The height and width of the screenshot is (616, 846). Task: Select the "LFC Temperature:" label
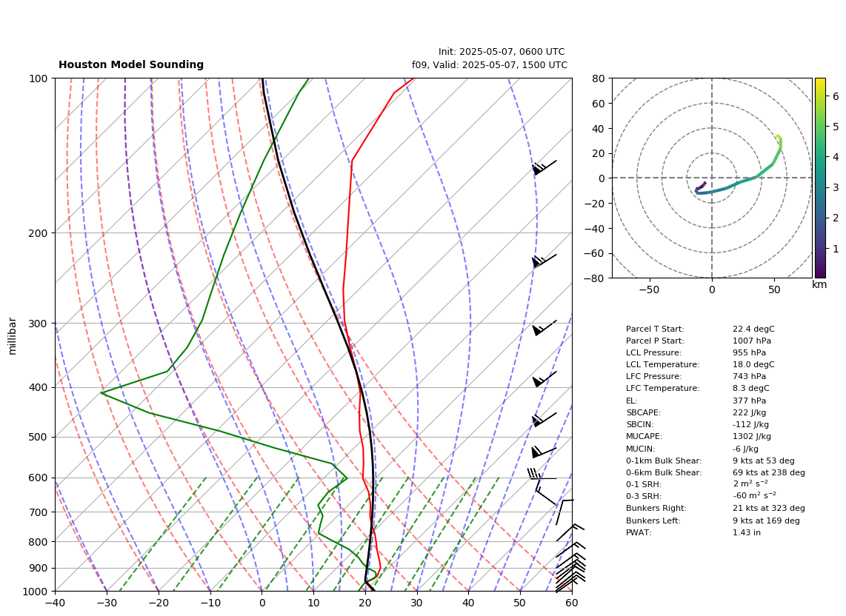point(662,389)
